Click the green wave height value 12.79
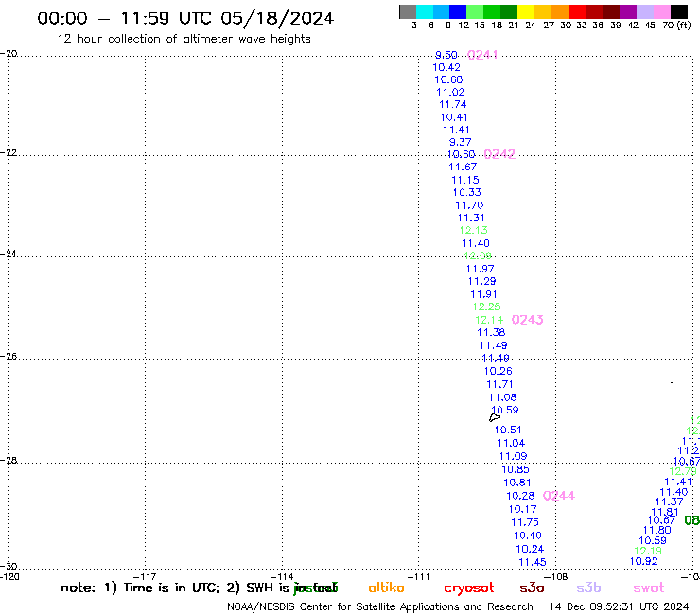Screen dimensions: 700x615 [x=683, y=471]
